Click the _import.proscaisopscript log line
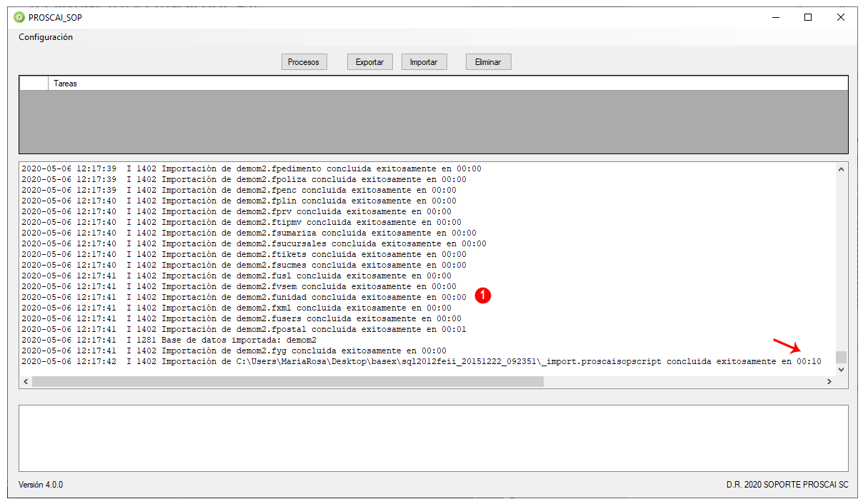This screenshot has width=863, height=504. (421, 362)
